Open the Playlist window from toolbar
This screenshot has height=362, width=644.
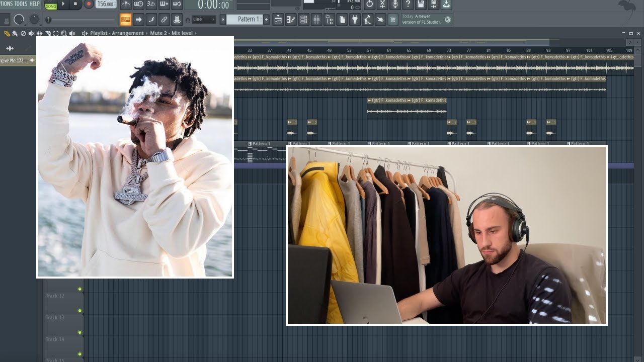tap(278, 20)
